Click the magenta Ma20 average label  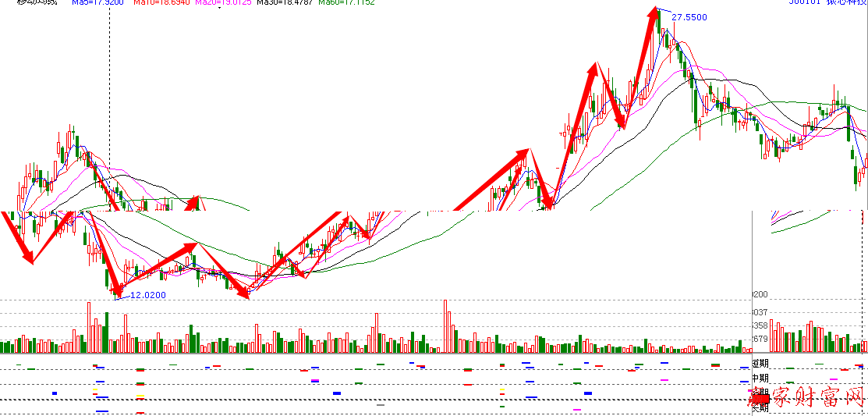point(221,2)
